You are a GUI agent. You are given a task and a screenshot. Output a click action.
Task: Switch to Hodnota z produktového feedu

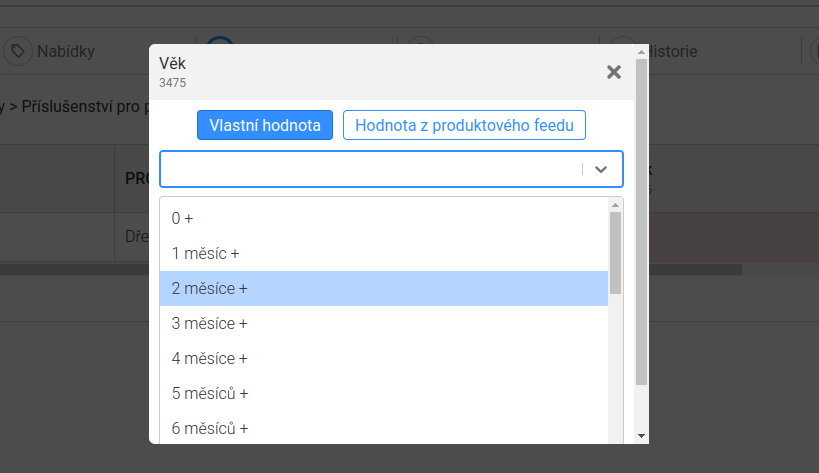(464, 125)
